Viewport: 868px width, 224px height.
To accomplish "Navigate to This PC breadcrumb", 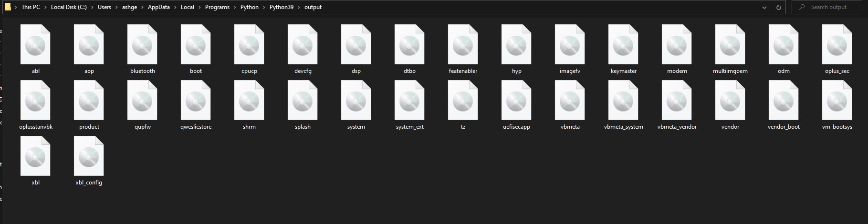I will coord(31,7).
